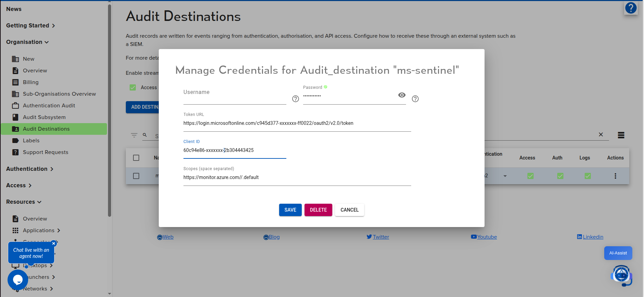The height and width of the screenshot is (297, 644).
Task: Click the filter list icon above table
Action: click(x=134, y=135)
